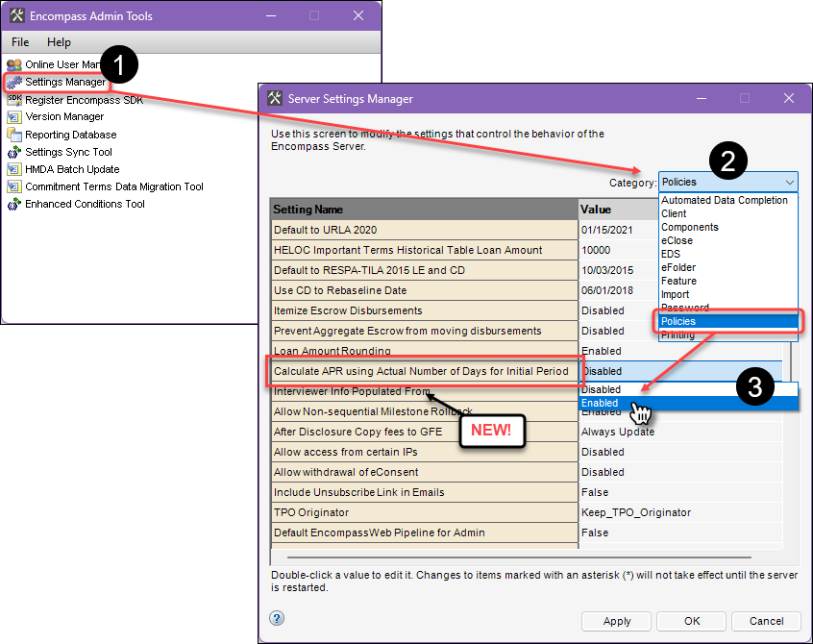The image size is (813, 644).
Task: Choose Import in the category list
Action: (x=675, y=294)
